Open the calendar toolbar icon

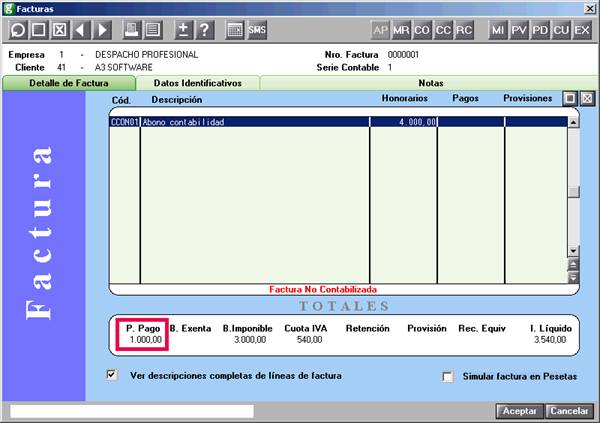point(235,30)
